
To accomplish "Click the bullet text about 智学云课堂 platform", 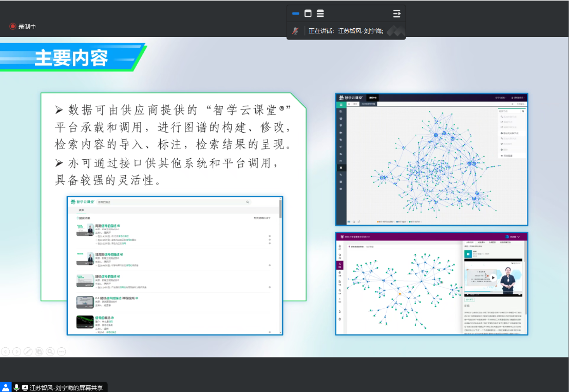I will 173,127.
